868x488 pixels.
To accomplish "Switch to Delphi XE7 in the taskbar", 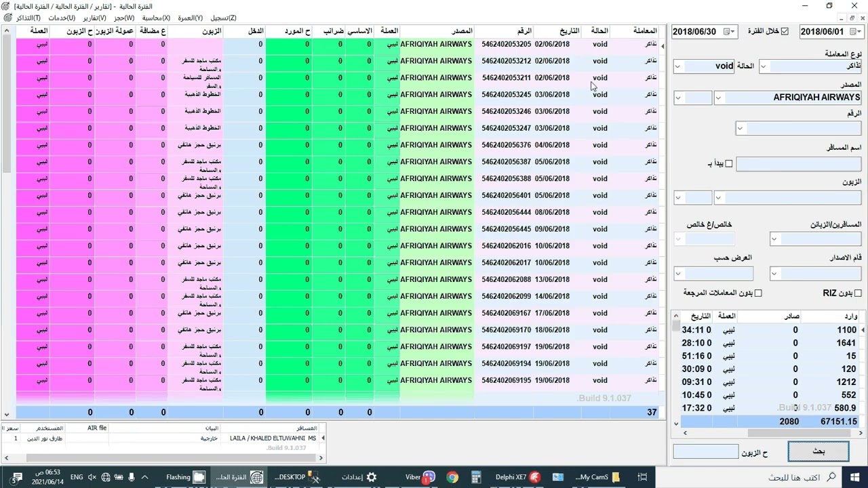I will tap(518, 477).
